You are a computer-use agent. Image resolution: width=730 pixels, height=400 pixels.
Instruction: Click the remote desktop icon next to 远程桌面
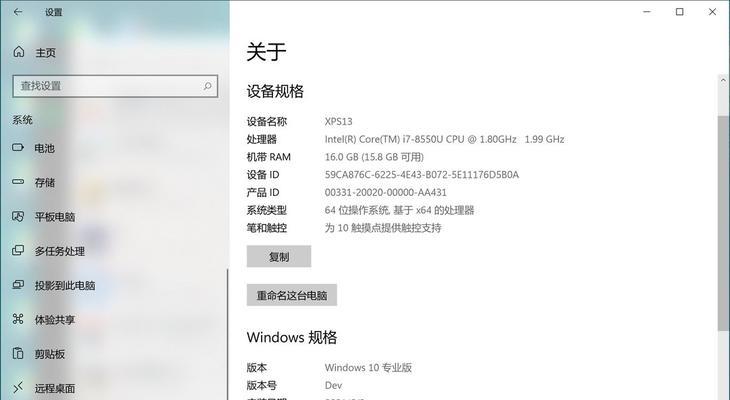click(x=18, y=387)
